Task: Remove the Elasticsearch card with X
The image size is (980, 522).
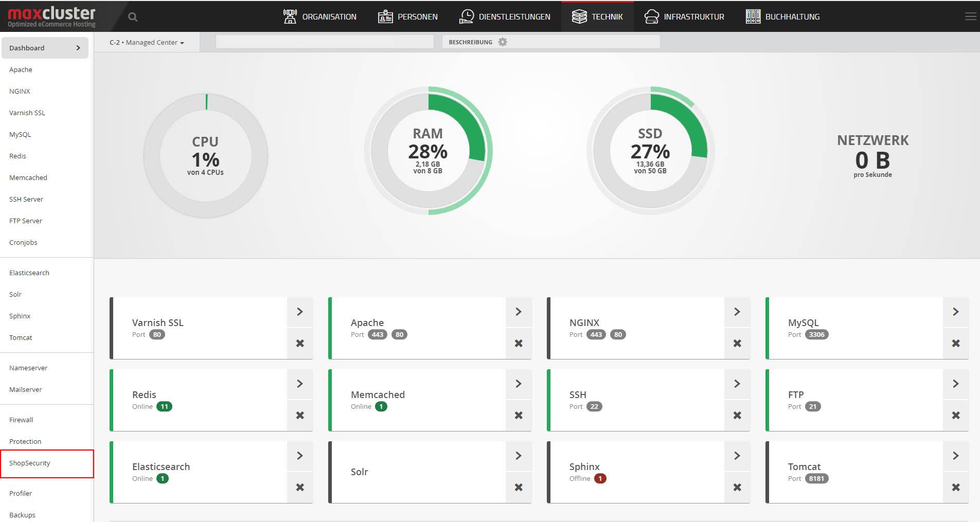Action: click(300, 487)
